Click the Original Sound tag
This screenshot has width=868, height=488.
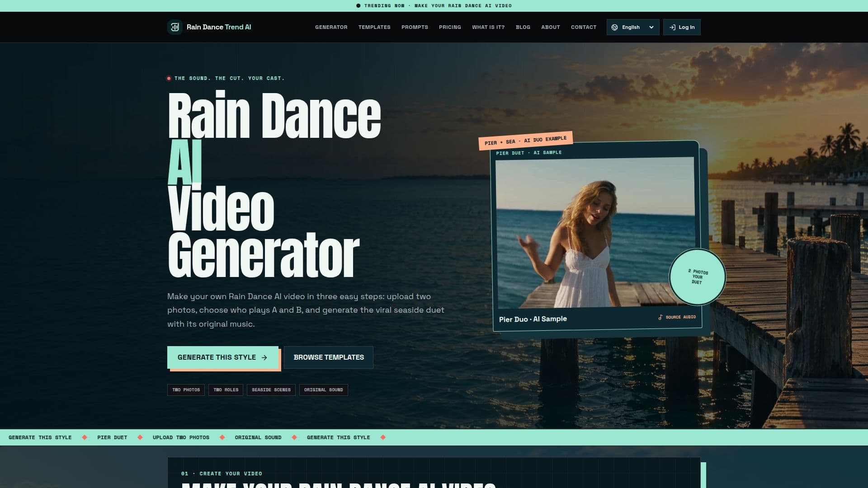324,390
